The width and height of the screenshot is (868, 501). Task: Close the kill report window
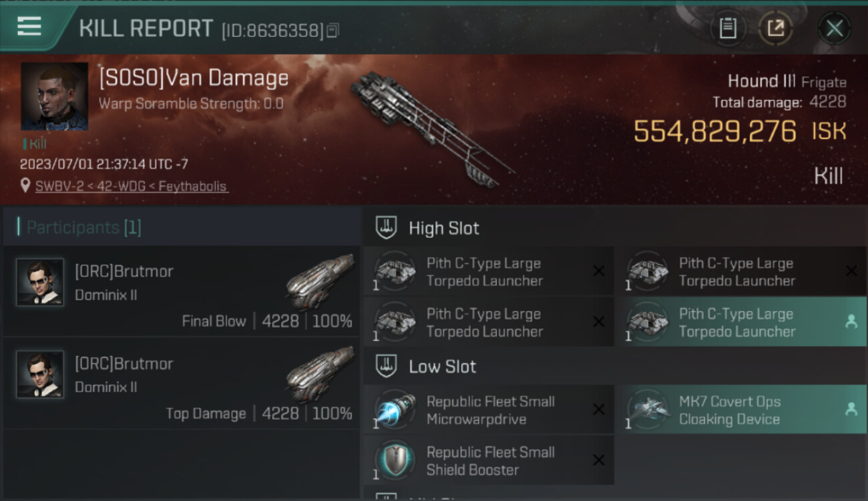pos(834,29)
